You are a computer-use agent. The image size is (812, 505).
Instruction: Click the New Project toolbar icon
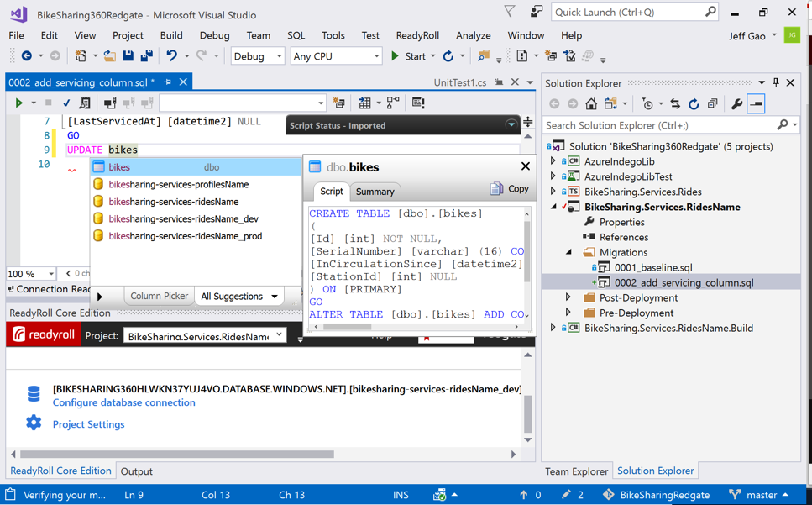pyautogui.click(x=81, y=56)
